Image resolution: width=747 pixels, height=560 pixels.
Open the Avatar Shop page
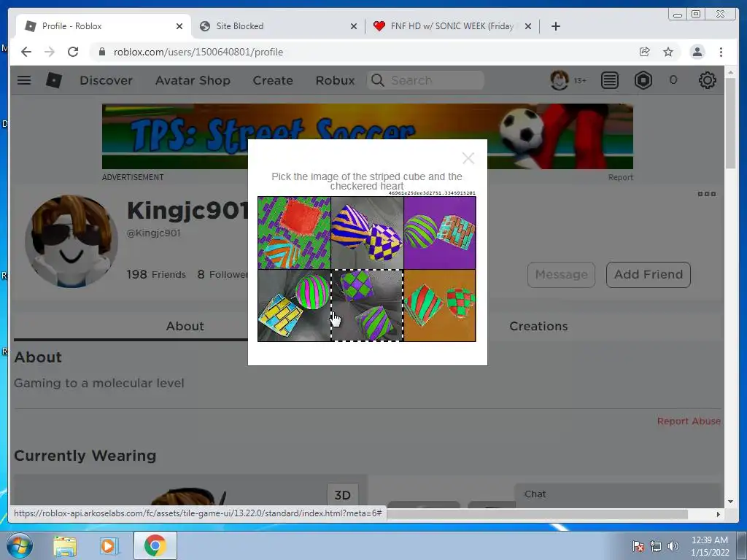coord(193,80)
